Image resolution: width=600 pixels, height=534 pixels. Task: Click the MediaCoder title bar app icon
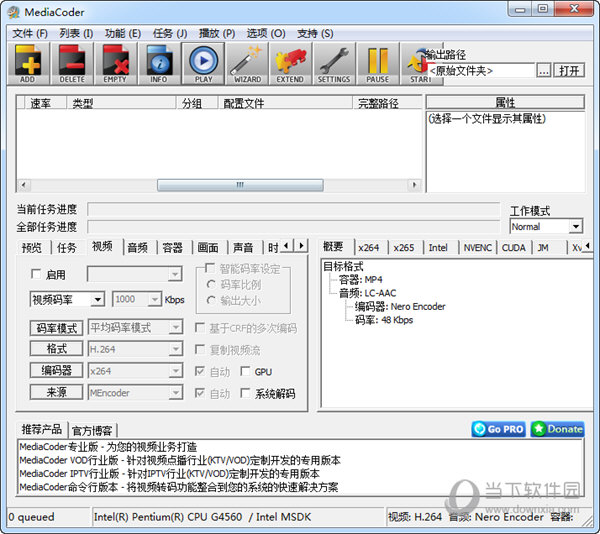(14, 12)
